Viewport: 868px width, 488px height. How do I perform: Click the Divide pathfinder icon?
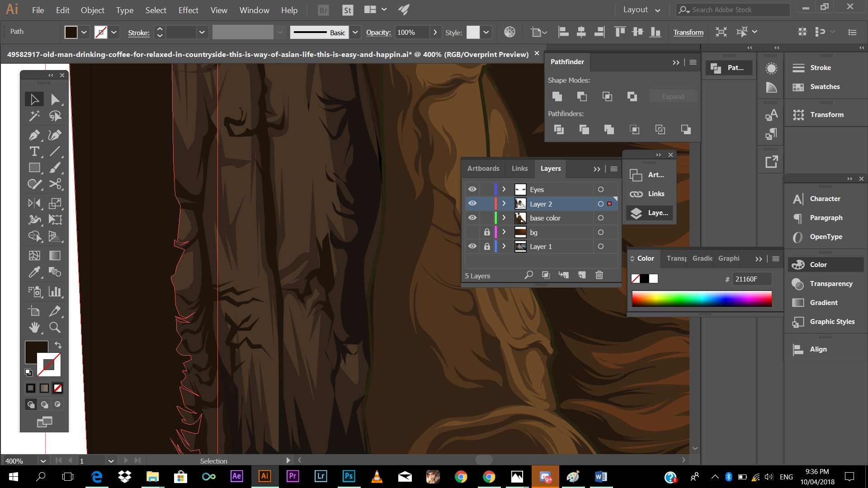tap(559, 130)
